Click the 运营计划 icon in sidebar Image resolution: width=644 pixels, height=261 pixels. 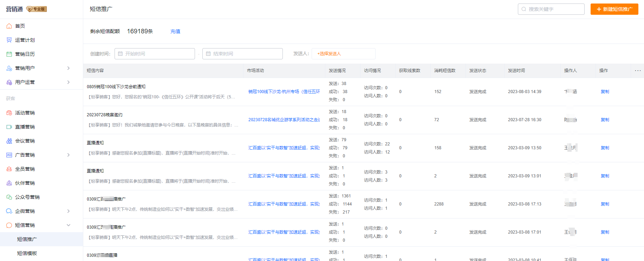point(9,40)
